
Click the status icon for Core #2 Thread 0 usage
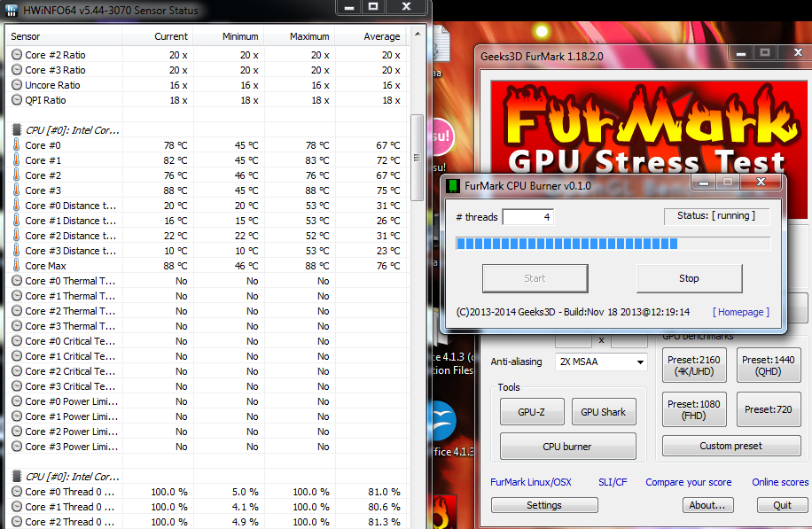17,521
